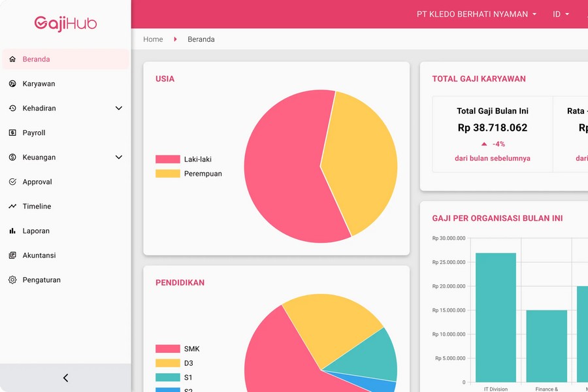
Task: Open the PT KLEDO BERHATI NYAMAN company dropdown
Action: pyautogui.click(x=476, y=14)
